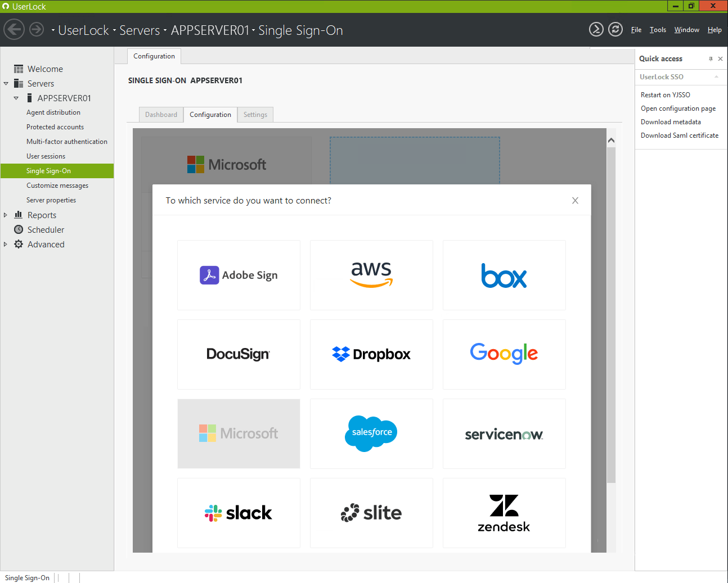This screenshot has width=728, height=583.
Task: Collapse the APPSERVER01 tree node
Action: coord(16,98)
